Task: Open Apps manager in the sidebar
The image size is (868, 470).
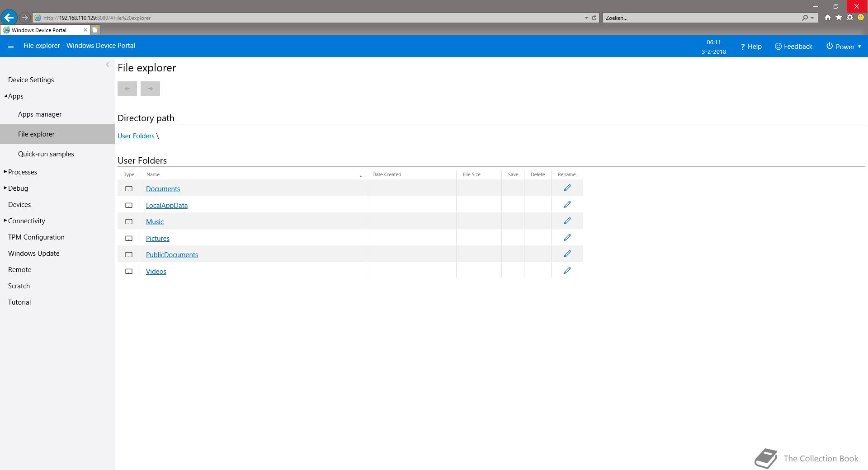Action: tap(40, 114)
